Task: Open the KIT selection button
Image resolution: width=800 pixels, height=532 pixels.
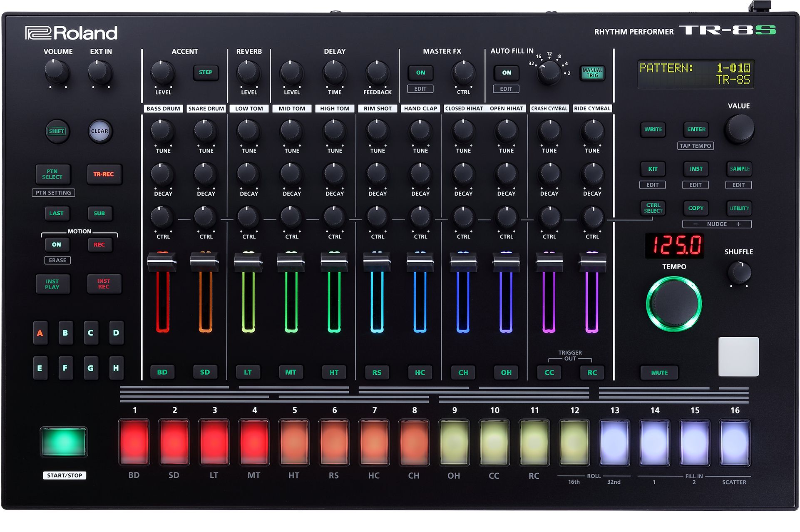Action: [652, 169]
